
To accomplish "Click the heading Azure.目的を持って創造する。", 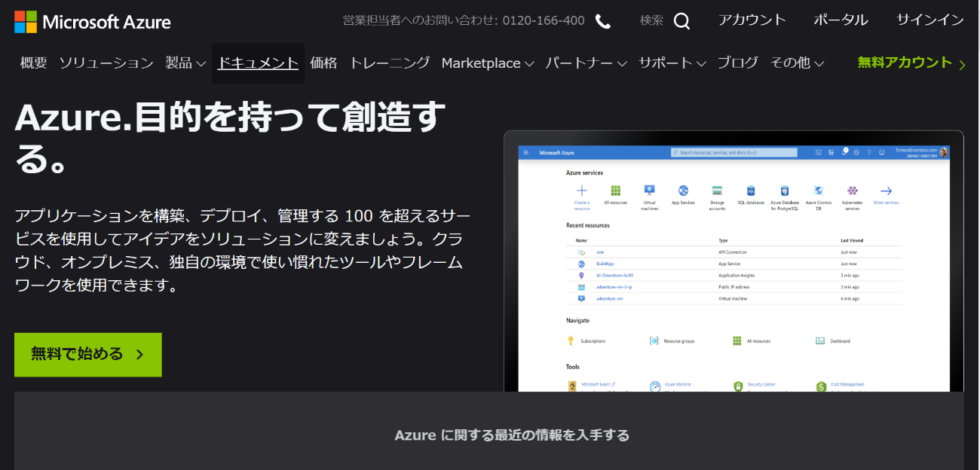I will pyautogui.click(x=231, y=140).
